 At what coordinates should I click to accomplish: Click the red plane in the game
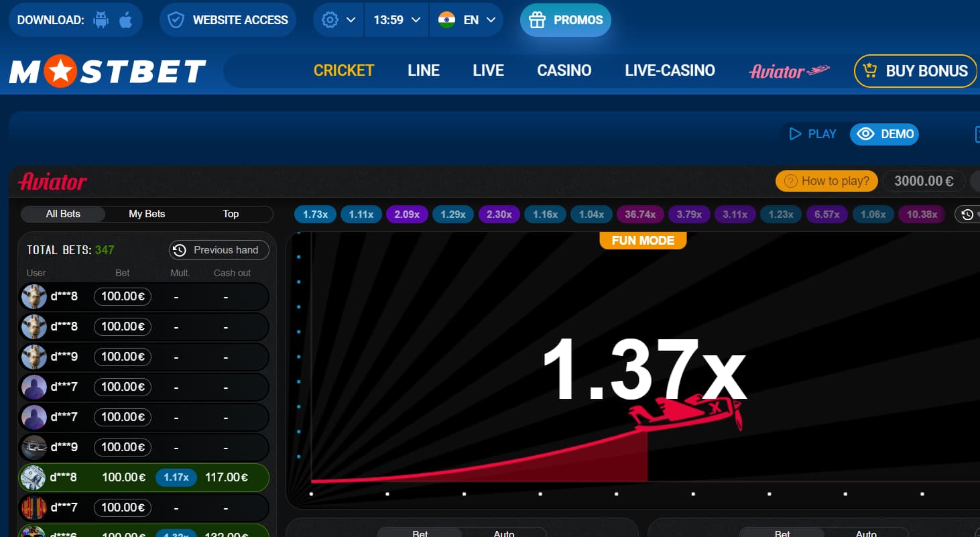pos(686,413)
